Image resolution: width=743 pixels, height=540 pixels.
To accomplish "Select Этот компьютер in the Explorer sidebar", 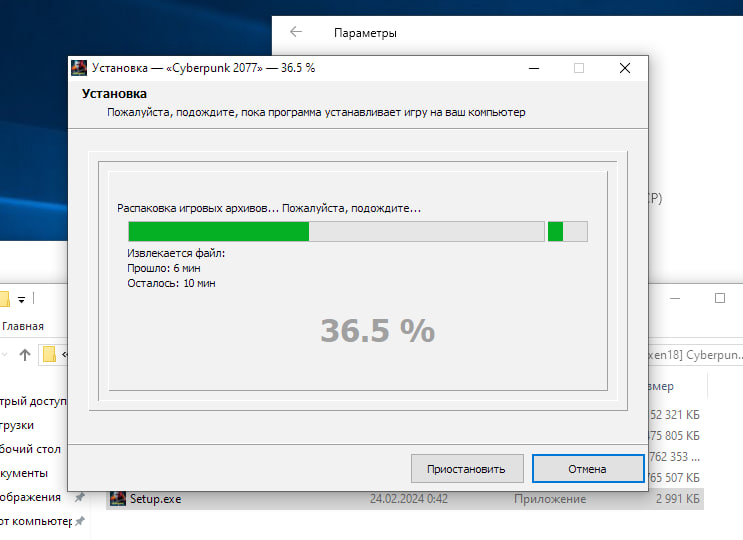I will (x=36, y=521).
